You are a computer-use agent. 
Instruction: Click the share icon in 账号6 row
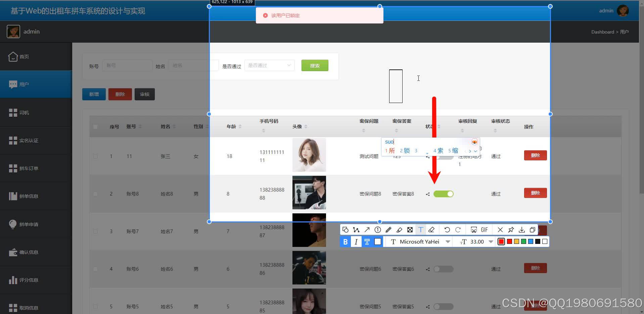[x=428, y=269]
